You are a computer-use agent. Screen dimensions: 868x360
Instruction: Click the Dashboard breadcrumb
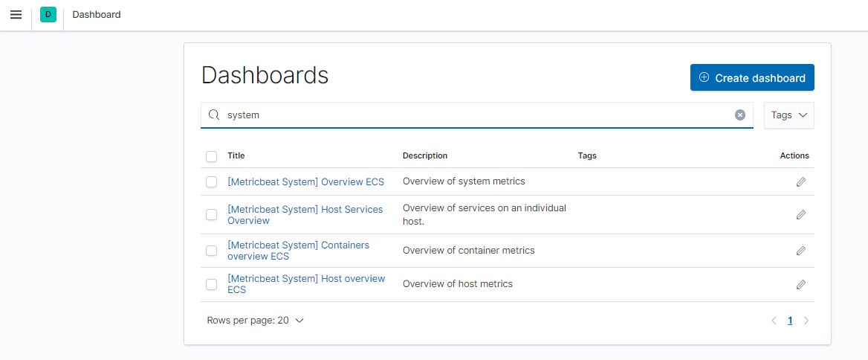point(97,15)
